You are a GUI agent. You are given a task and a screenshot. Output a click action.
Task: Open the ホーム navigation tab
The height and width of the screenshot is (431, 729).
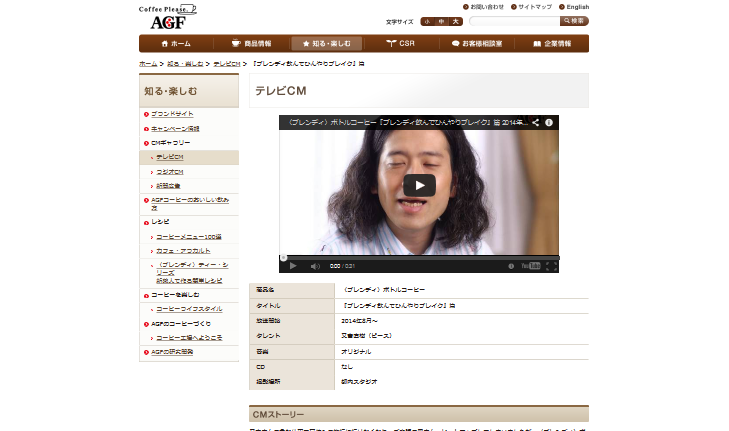point(176,44)
